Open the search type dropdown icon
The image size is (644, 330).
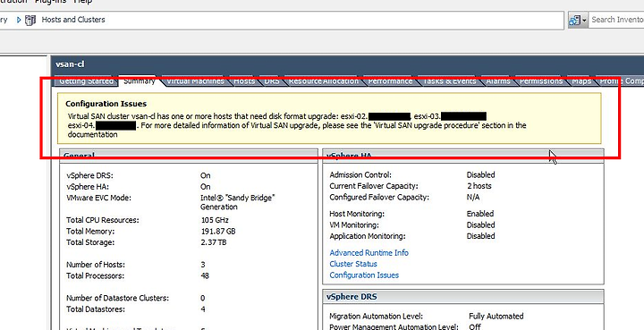point(579,20)
